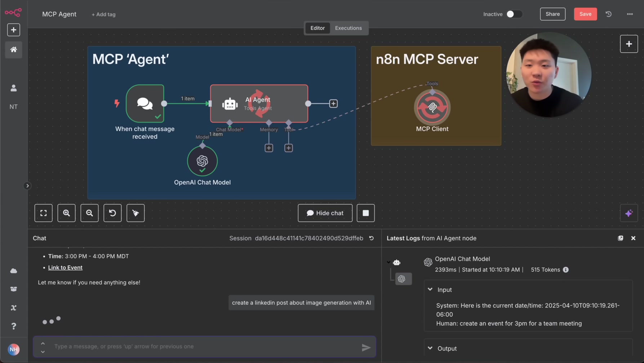Viewport: 644px width, 363px height.
Task: Open the Link to Event hyperlink
Action: (x=65, y=267)
